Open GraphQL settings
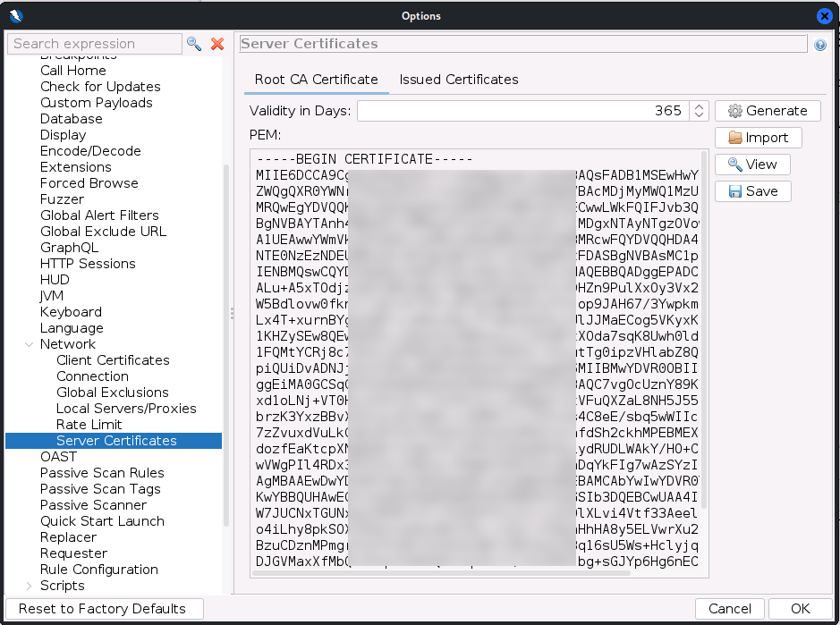840x625 pixels. click(x=69, y=248)
